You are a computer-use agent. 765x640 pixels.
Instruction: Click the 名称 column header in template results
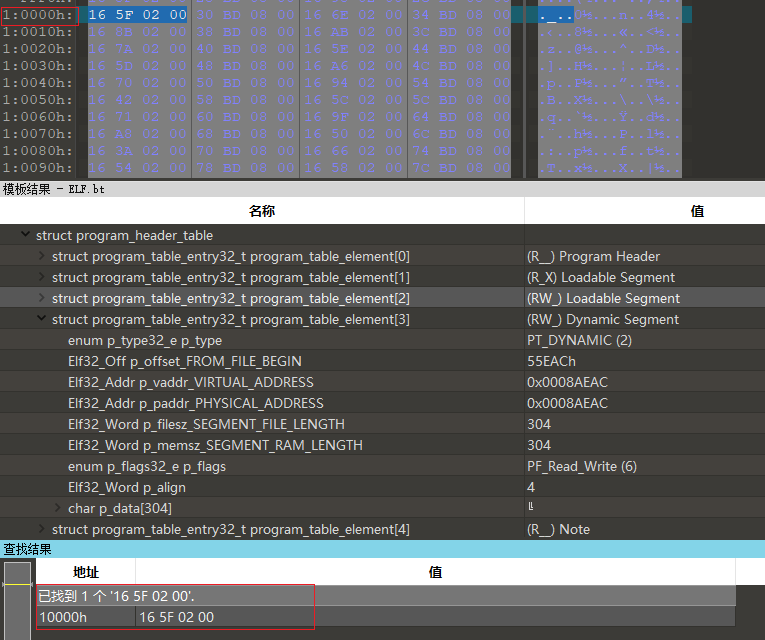point(262,211)
